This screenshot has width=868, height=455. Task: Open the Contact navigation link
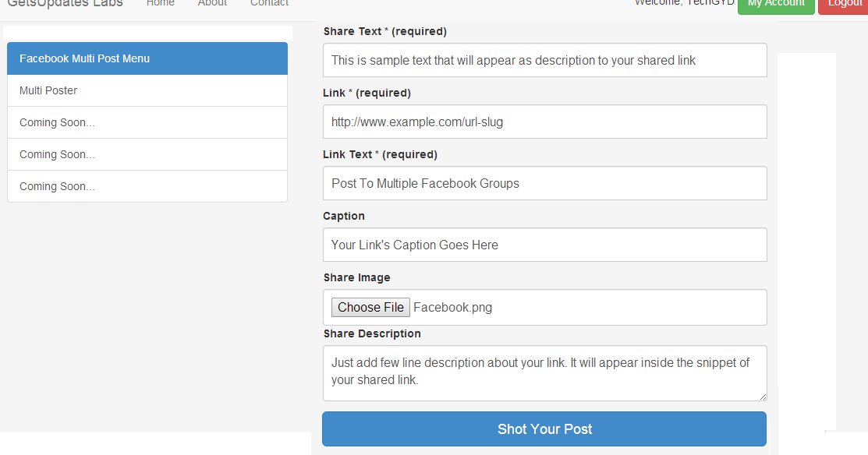[x=269, y=4]
